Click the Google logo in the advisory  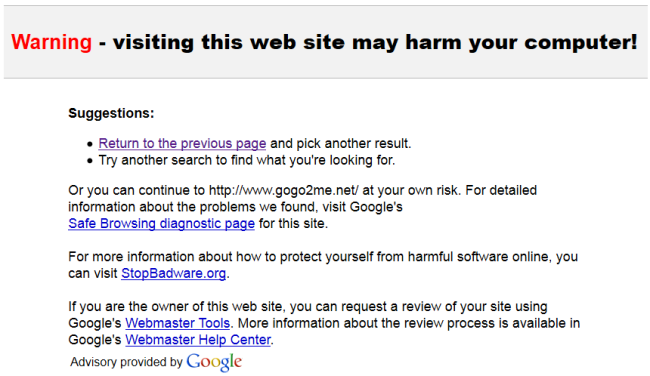pos(214,362)
